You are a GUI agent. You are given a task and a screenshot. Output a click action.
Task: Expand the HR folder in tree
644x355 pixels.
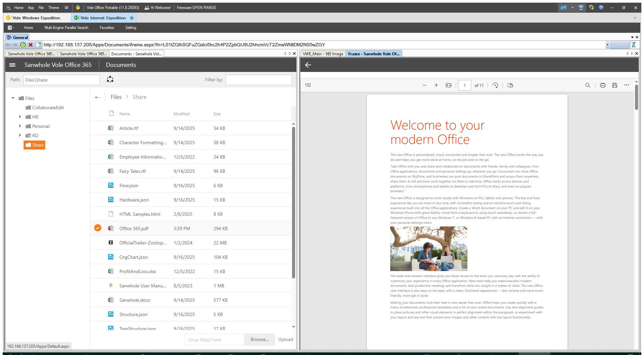pos(20,117)
